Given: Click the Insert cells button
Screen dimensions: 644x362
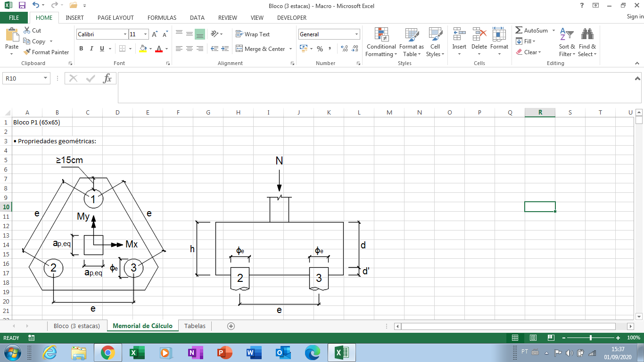Looking at the screenshot, I should 459,42.
